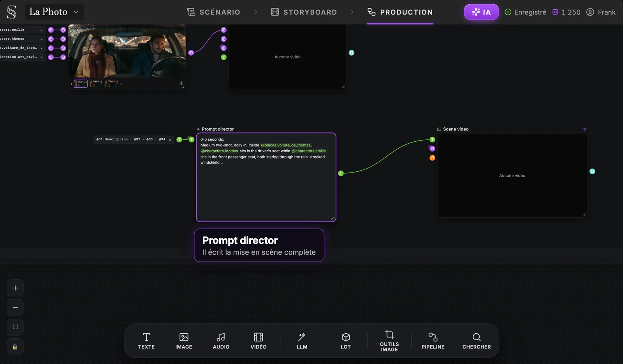Viewport: 623px width, 364px height.
Task: Add an LLM node from the toolbar
Action: (x=302, y=341)
